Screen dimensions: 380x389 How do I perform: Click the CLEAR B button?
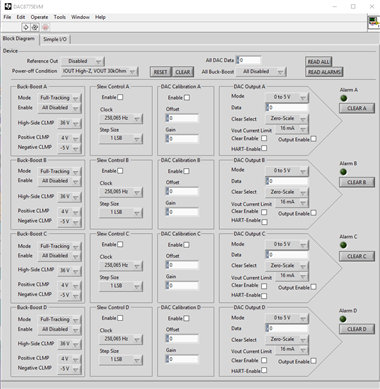357,182
